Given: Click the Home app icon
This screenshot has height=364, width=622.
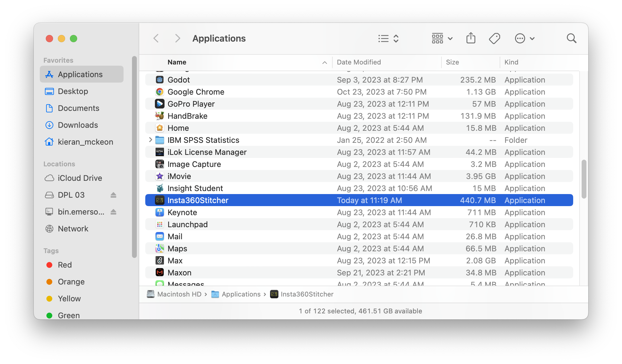Looking at the screenshot, I should pyautogui.click(x=159, y=128).
